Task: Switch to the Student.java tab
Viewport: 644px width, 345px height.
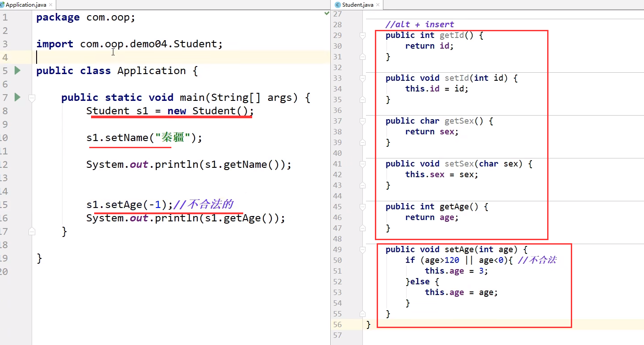Action: point(357,5)
